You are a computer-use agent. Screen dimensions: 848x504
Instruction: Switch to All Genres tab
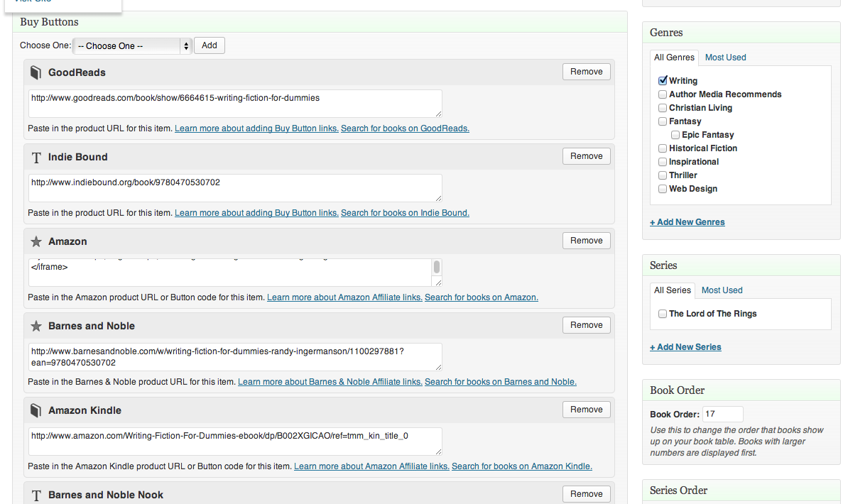point(674,57)
